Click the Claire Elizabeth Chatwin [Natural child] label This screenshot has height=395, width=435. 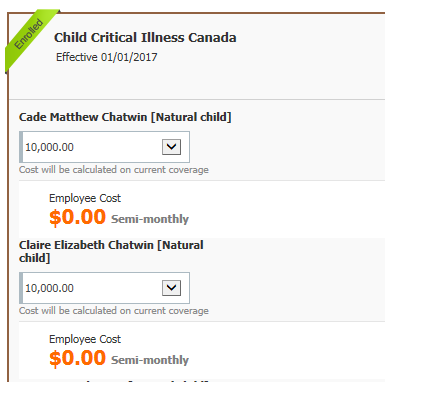[111, 251]
